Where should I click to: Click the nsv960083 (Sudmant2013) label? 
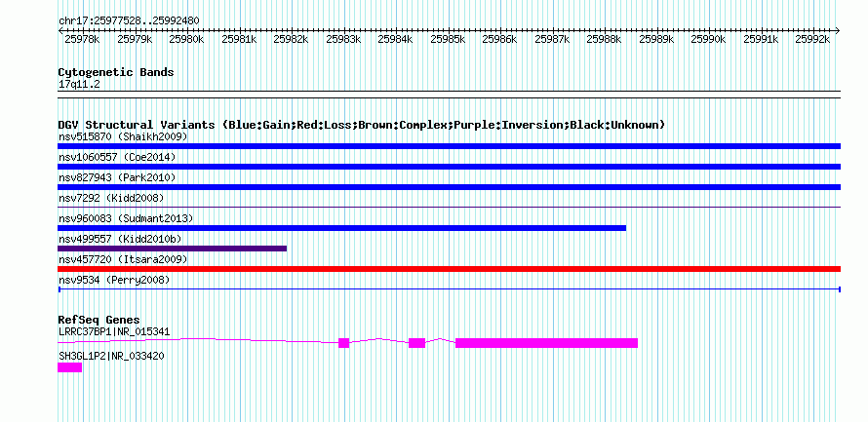126,218
